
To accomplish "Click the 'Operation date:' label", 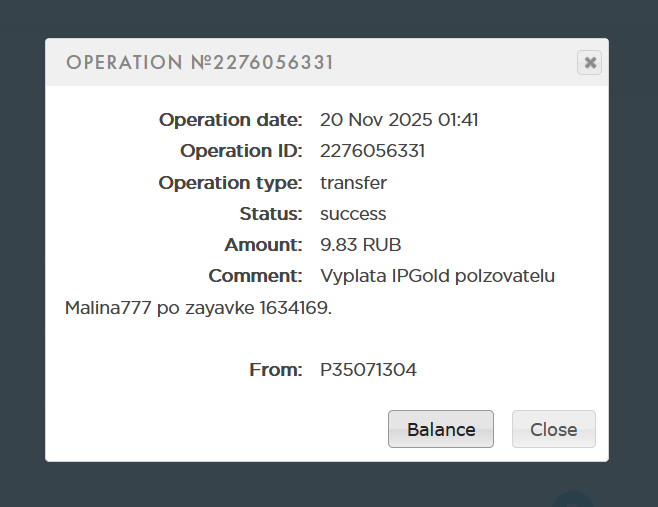I will [230, 120].
